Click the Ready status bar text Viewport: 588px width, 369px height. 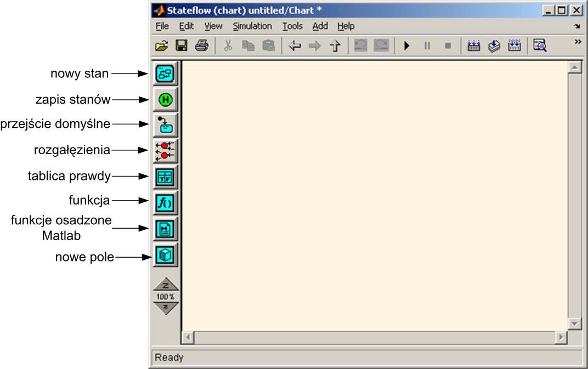[169, 357]
